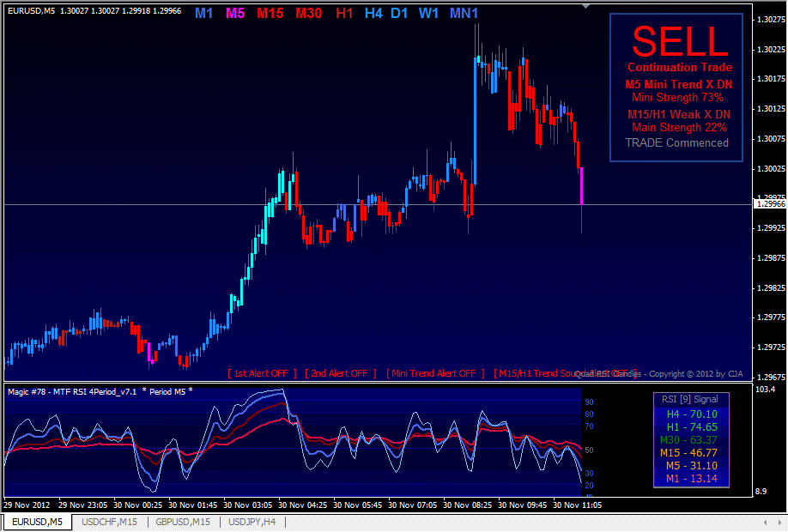Screen dimensions: 788x532
Task: Click the H1 - 74.65 RSI value
Action: [692, 427]
